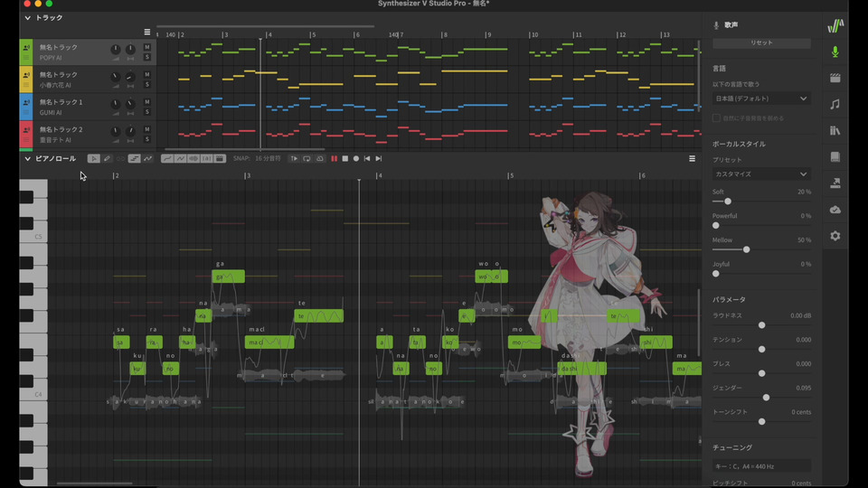Click 重音テト AI track voice icon
The height and width of the screenshot is (488, 868).
point(26,130)
